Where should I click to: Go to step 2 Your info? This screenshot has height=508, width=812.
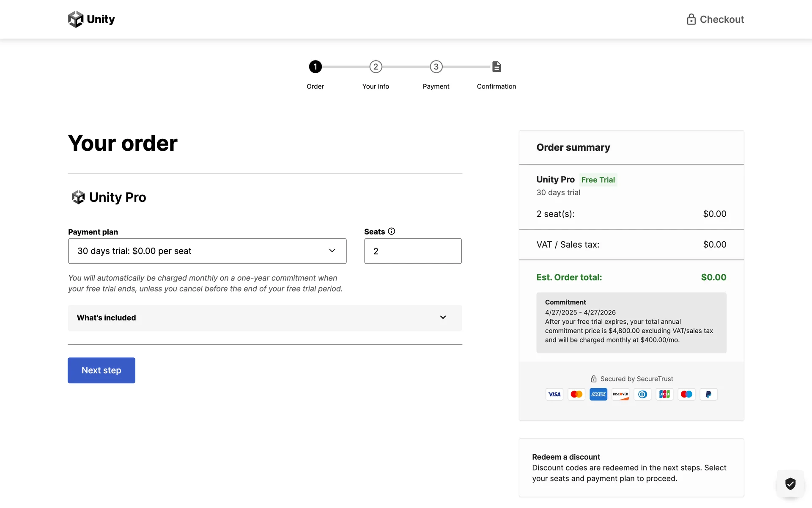click(x=376, y=67)
